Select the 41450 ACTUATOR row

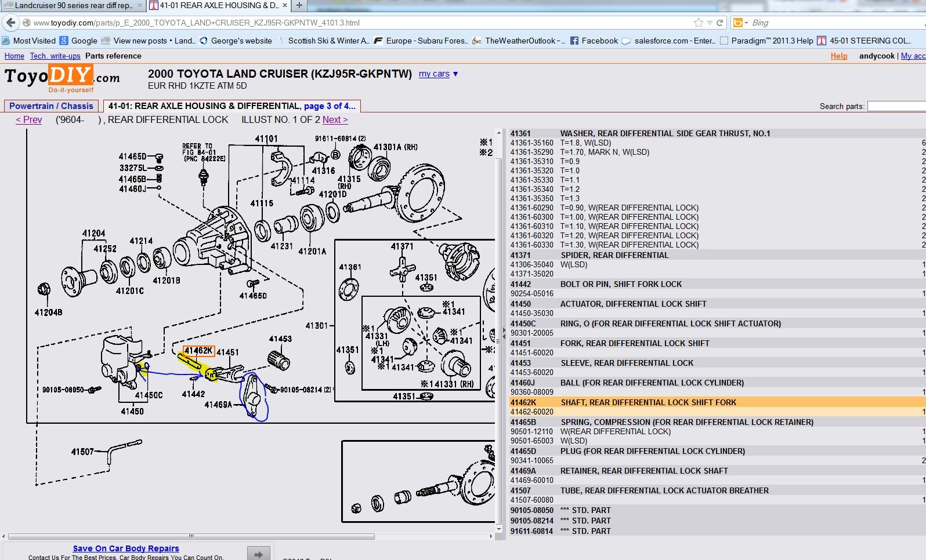(x=717, y=304)
